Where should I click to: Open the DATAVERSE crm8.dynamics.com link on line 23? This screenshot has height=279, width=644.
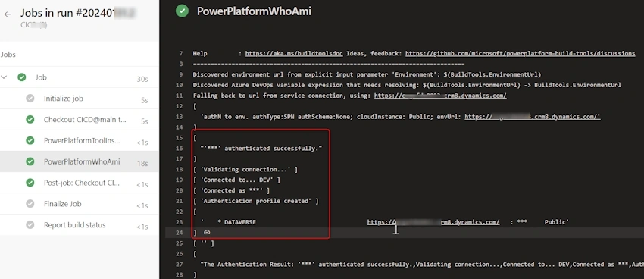click(x=433, y=222)
